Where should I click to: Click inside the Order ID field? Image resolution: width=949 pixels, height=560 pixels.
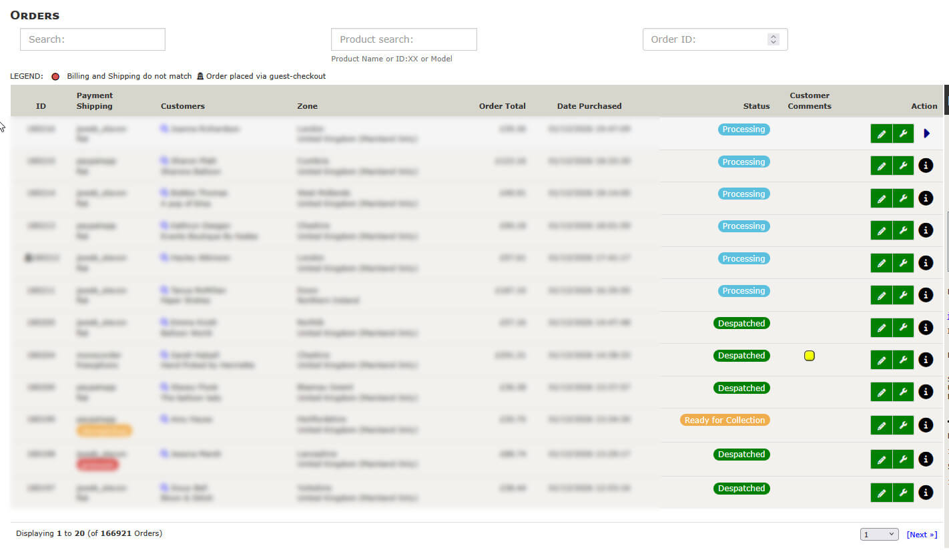(701, 39)
